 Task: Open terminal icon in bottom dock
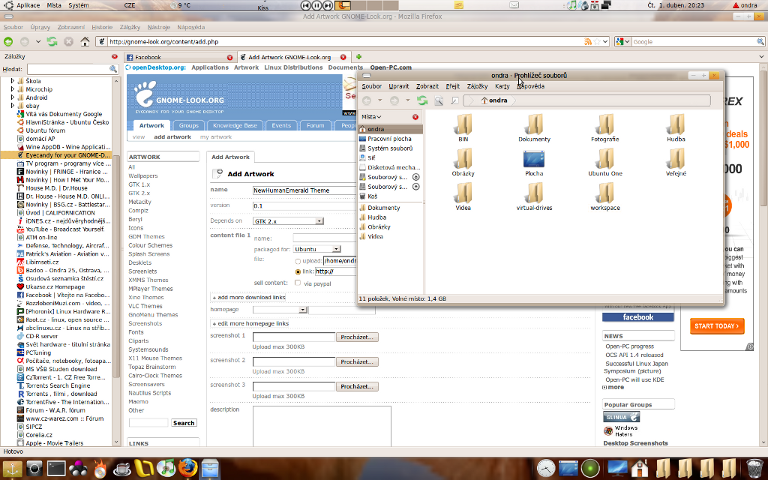pyautogui.click(x=56, y=469)
